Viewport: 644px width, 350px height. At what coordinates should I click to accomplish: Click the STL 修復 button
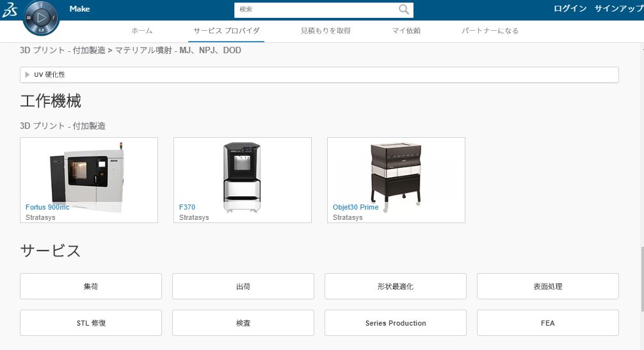coord(91,323)
